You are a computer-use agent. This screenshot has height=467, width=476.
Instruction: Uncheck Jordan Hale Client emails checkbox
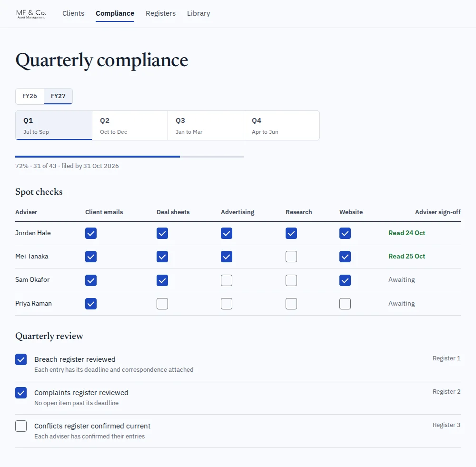[91, 233]
